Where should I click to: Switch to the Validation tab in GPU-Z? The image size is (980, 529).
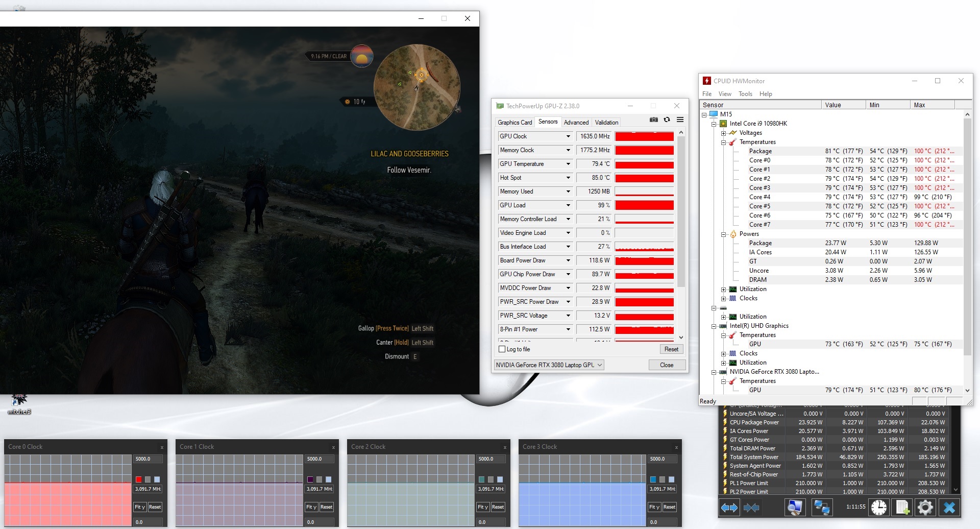click(x=606, y=123)
